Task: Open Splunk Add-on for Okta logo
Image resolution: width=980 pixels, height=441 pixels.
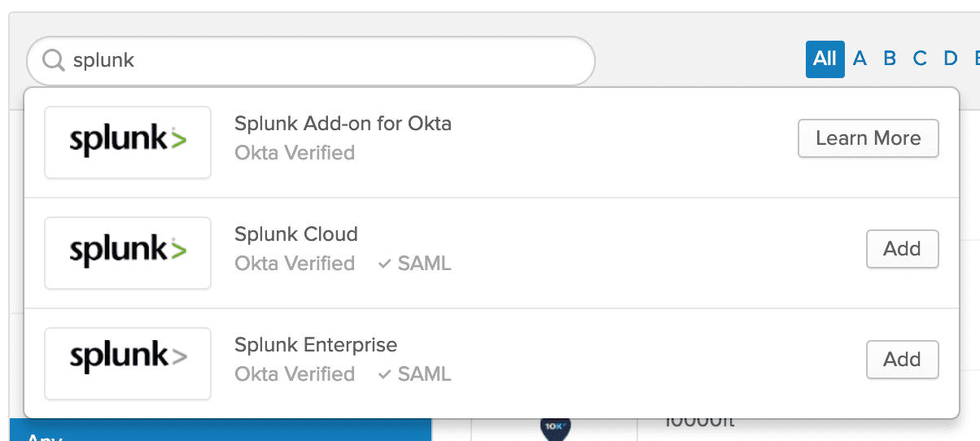Action: (128, 142)
